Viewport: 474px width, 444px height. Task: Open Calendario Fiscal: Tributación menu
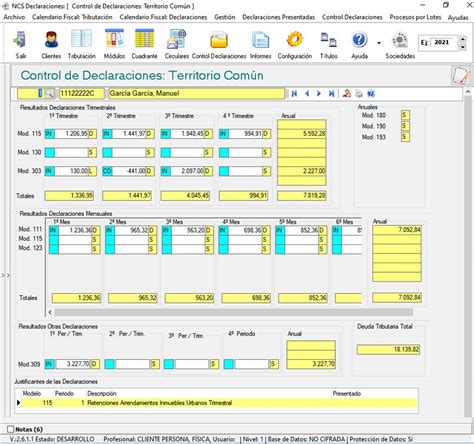tap(72, 17)
